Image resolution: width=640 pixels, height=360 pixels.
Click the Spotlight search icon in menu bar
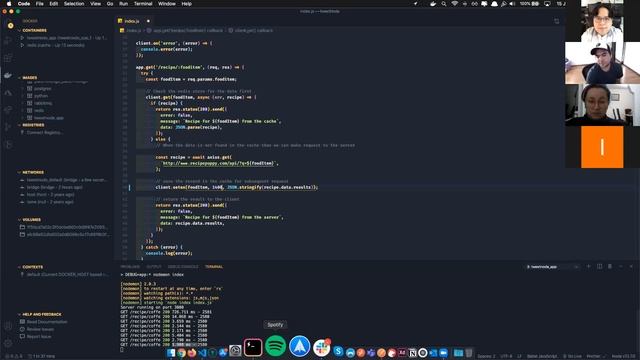click(444, 4)
